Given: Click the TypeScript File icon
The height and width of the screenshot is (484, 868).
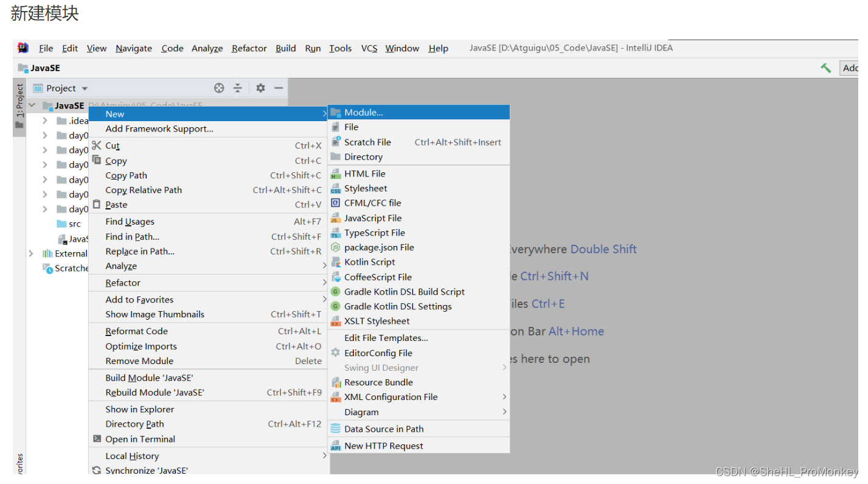Looking at the screenshot, I should [335, 233].
